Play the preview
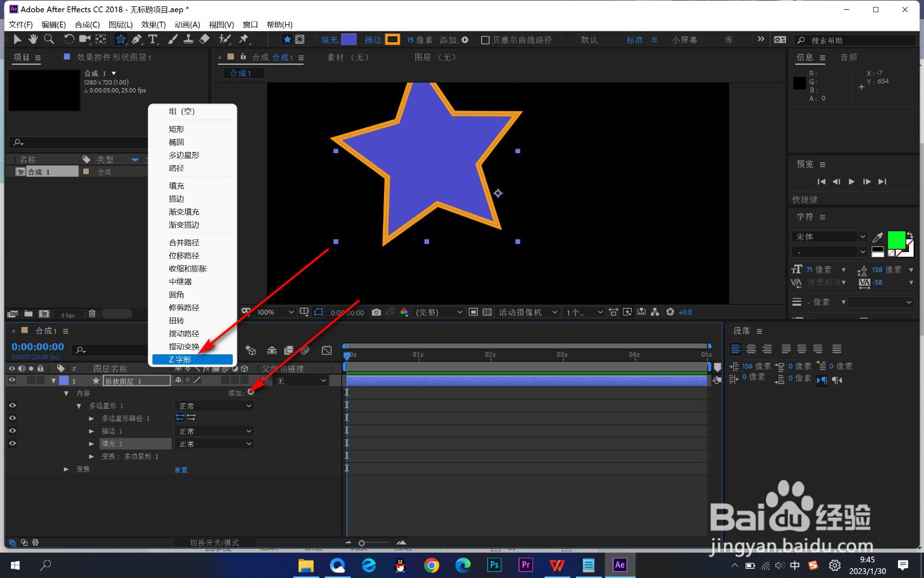 851,181
